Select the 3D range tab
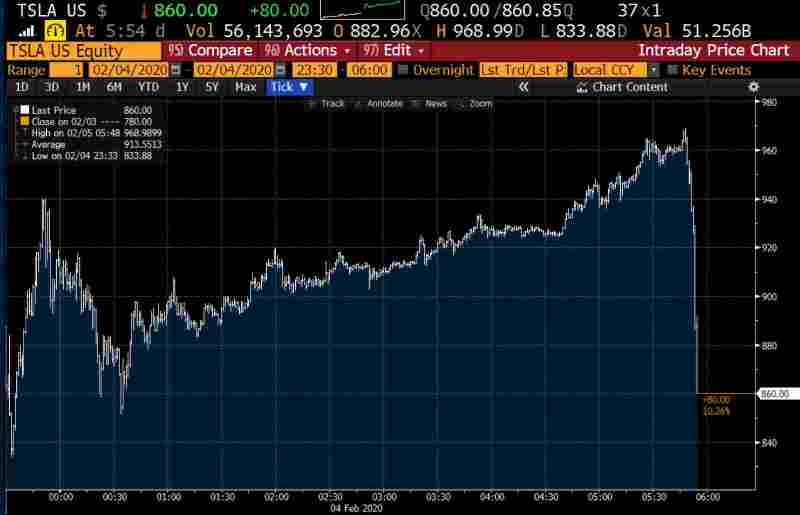The image size is (800, 515). [x=52, y=87]
